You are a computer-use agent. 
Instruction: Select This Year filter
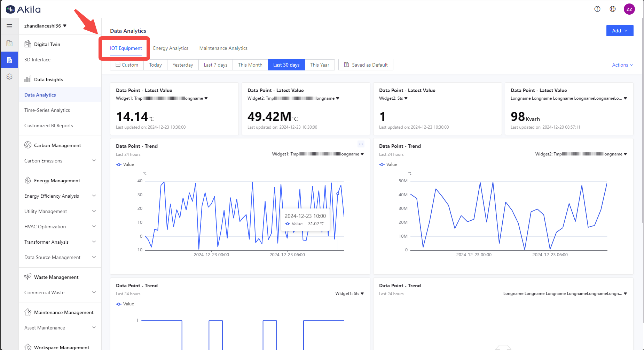pos(320,65)
